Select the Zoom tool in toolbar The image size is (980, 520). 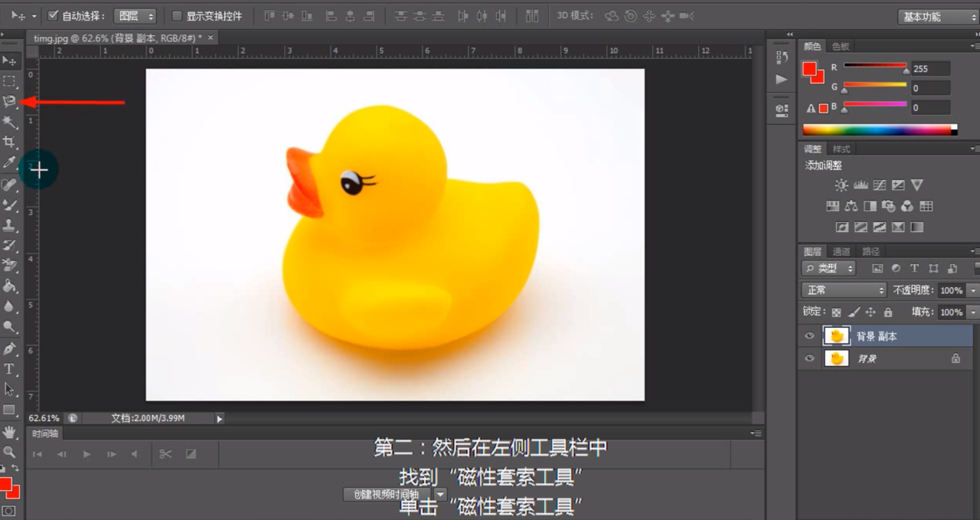9,452
